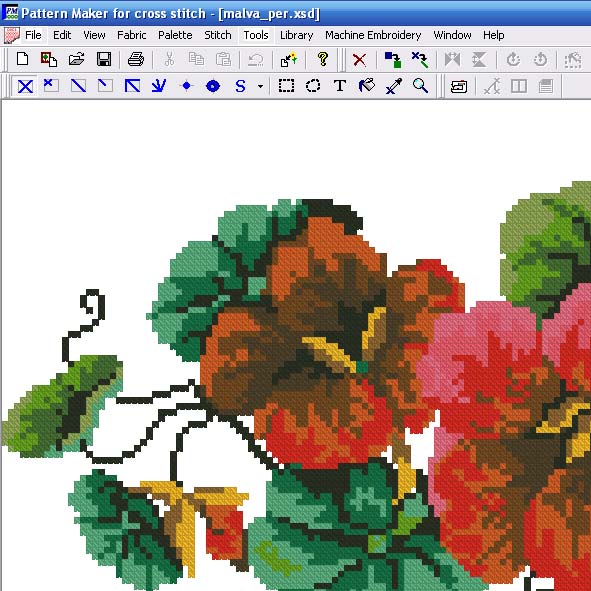Click the Cut scissors icon
The image size is (591, 591).
(169, 59)
